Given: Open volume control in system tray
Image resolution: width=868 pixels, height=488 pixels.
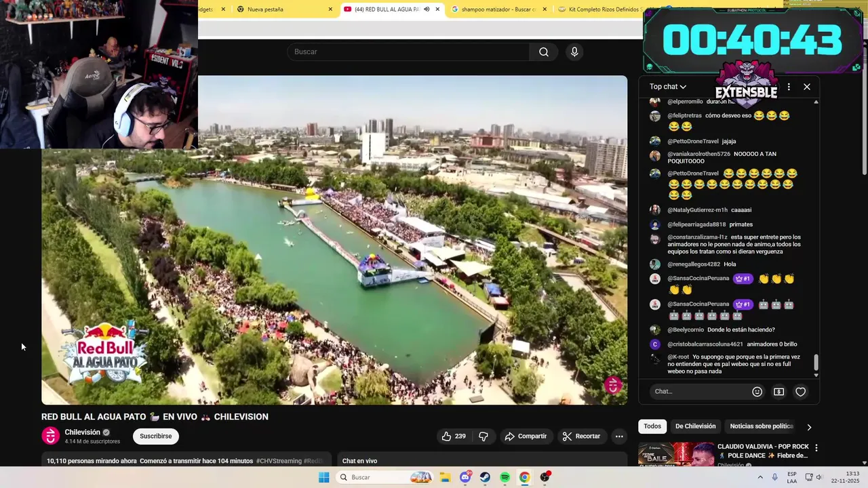Looking at the screenshot, I should pyautogui.click(x=818, y=477).
